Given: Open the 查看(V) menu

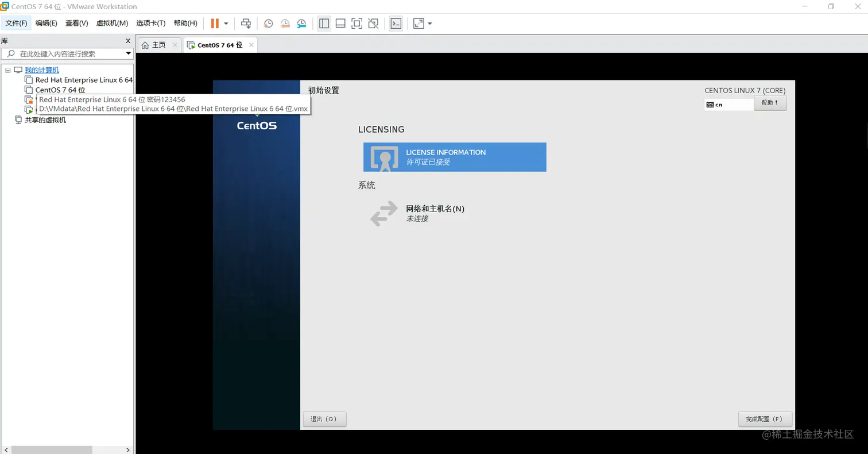Looking at the screenshot, I should pos(76,24).
